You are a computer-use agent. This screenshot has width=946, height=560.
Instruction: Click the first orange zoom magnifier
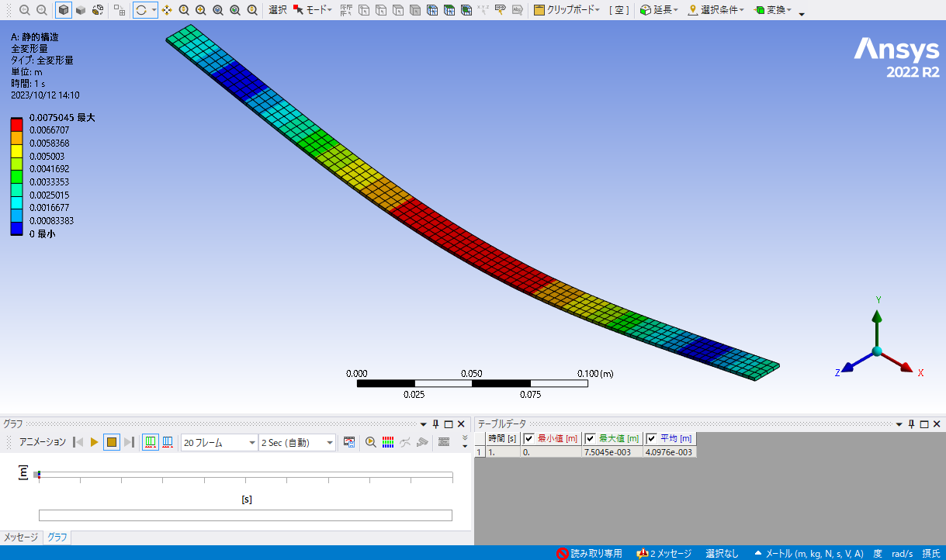tap(184, 10)
